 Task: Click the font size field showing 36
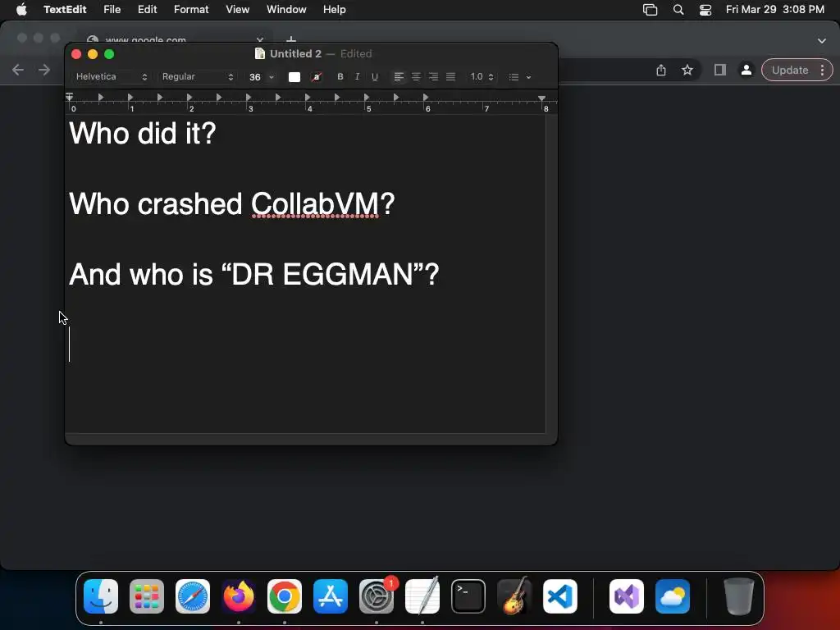[255, 77]
